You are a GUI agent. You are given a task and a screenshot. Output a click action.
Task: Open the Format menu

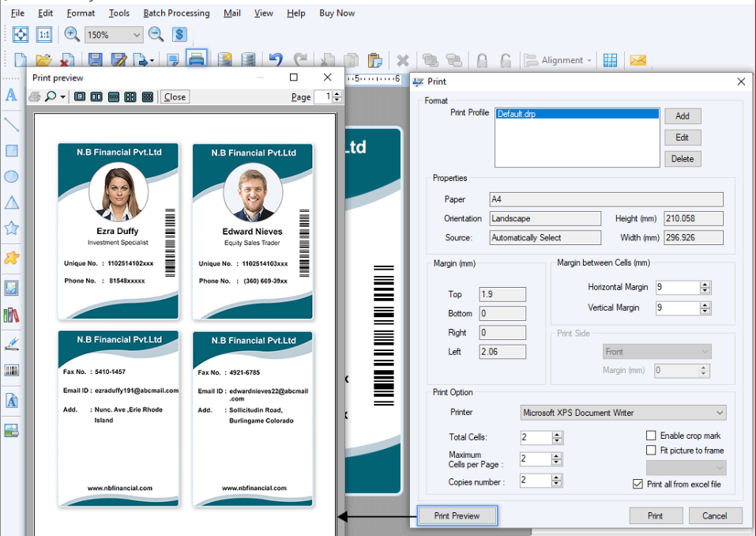click(81, 13)
